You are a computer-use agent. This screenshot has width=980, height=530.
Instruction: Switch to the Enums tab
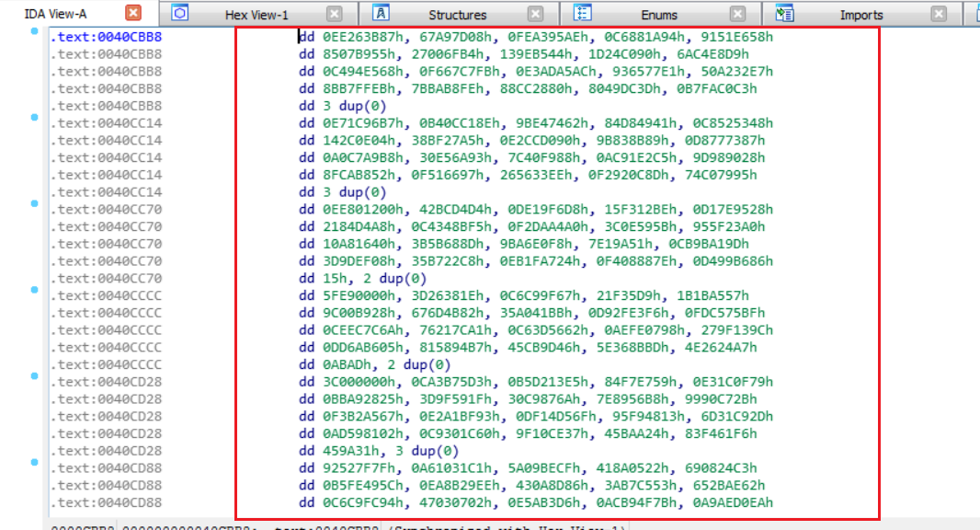(x=659, y=15)
